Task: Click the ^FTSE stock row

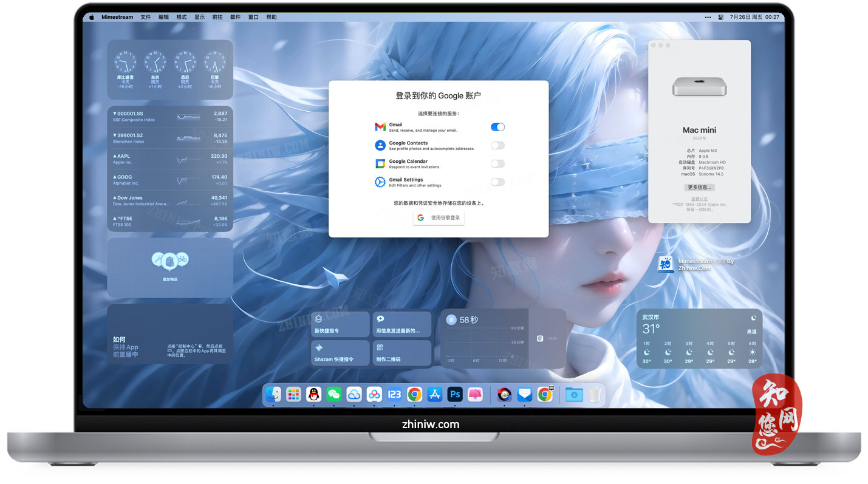Action: pos(170,221)
